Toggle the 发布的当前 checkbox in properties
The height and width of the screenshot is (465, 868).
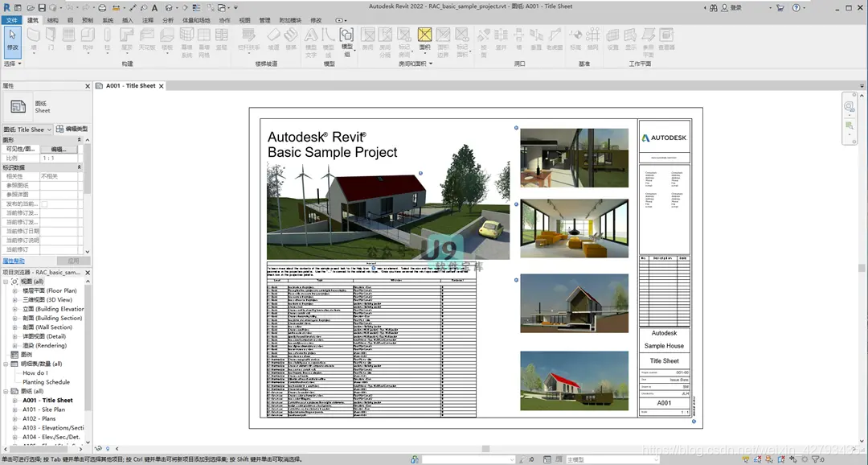point(45,204)
